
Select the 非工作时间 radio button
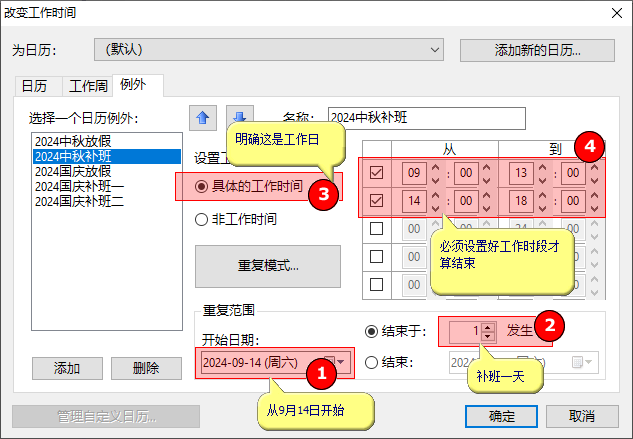pos(202,219)
